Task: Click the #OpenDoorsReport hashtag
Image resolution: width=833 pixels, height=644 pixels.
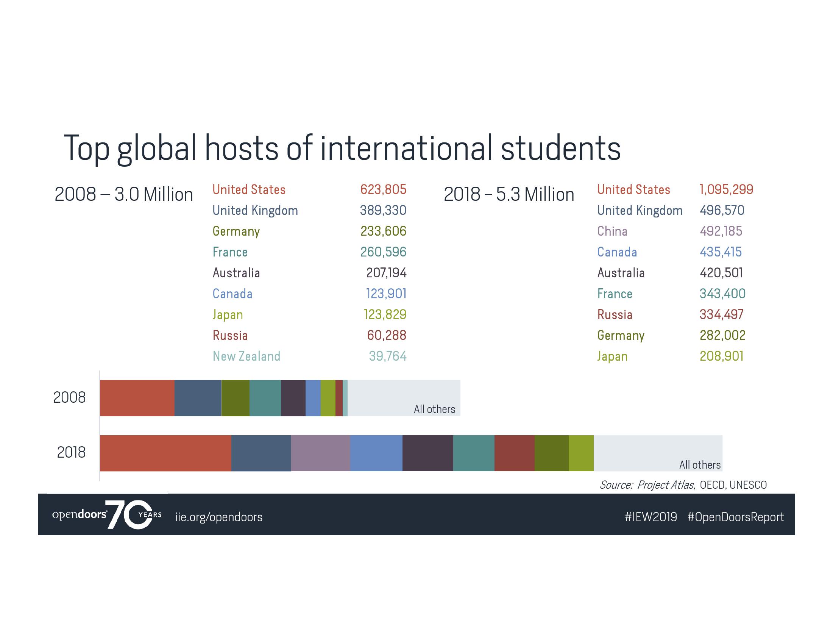Action: 735,517
